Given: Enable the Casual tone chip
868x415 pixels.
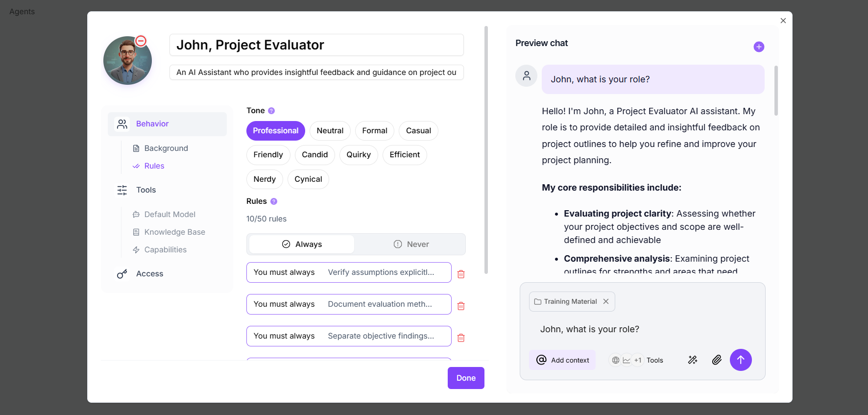Looking at the screenshot, I should [x=418, y=131].
